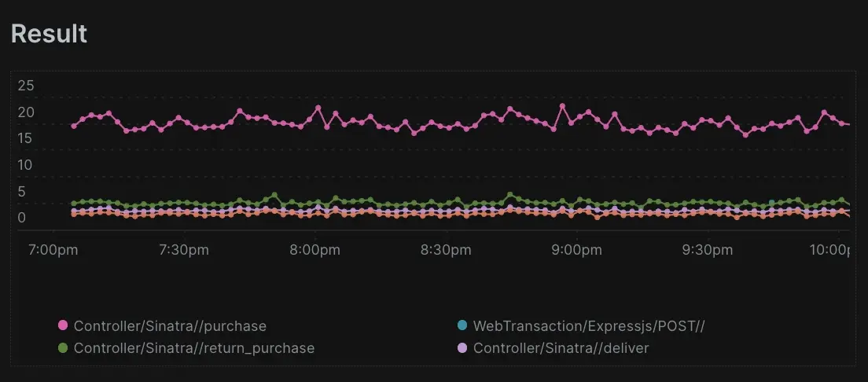Click the 20 value on the y-axis
The image size is (868, 382).
point(26,112)
